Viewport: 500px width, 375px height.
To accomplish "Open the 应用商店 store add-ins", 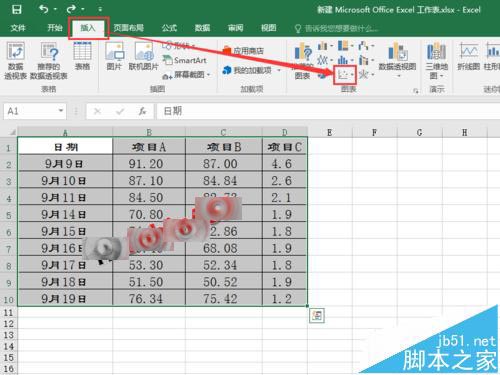I will click(243, 51).
